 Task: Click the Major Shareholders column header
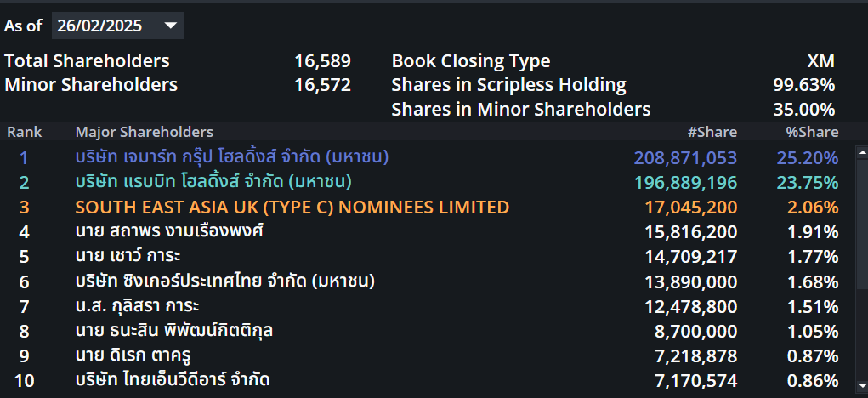point(145,132)
